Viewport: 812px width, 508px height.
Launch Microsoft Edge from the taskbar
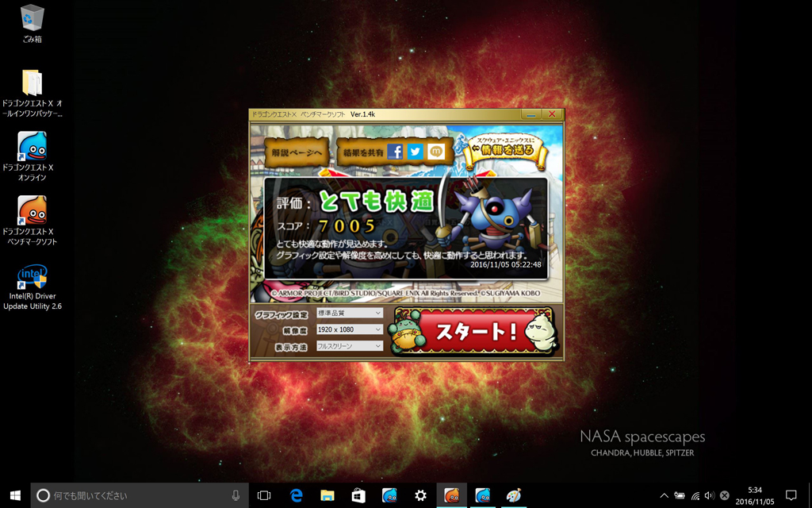297,495
